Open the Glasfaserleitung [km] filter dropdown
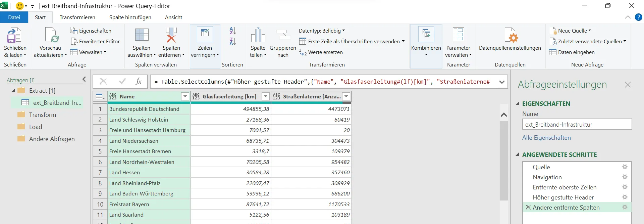The width and height of the screenshot is (644, 224). [265, 97]
